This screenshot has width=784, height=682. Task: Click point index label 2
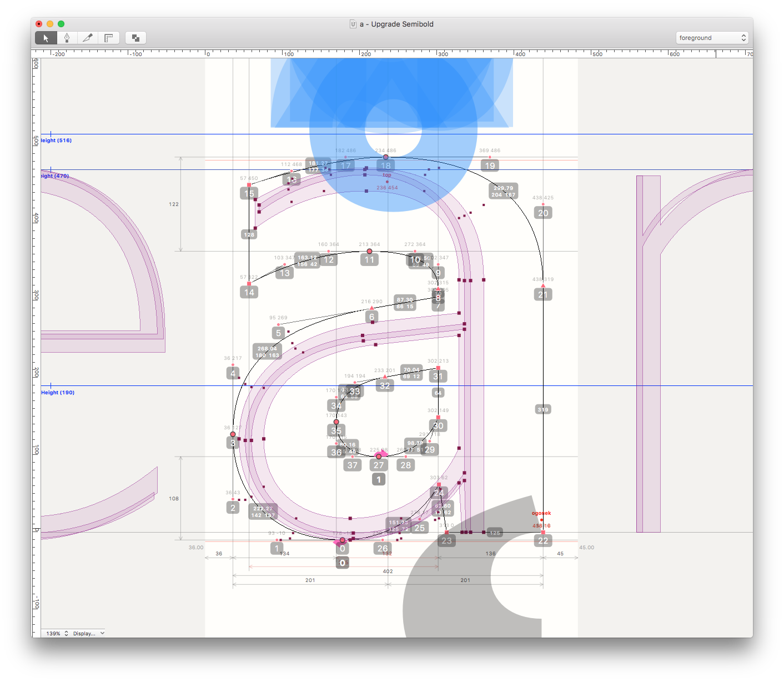click(233, 507)
